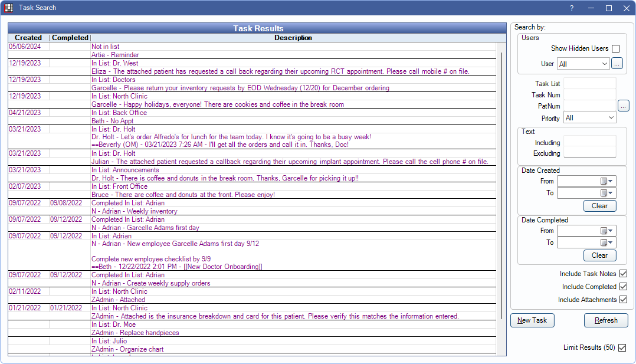Open Date Created To calendar picker
Viewport: 636px width, 364px height.
pyautogui.click(x=607, y=193)
